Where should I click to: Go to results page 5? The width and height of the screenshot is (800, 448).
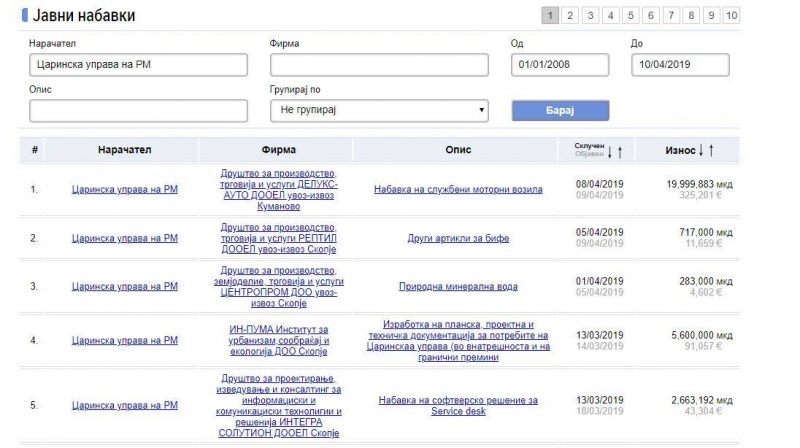[630, 15]
